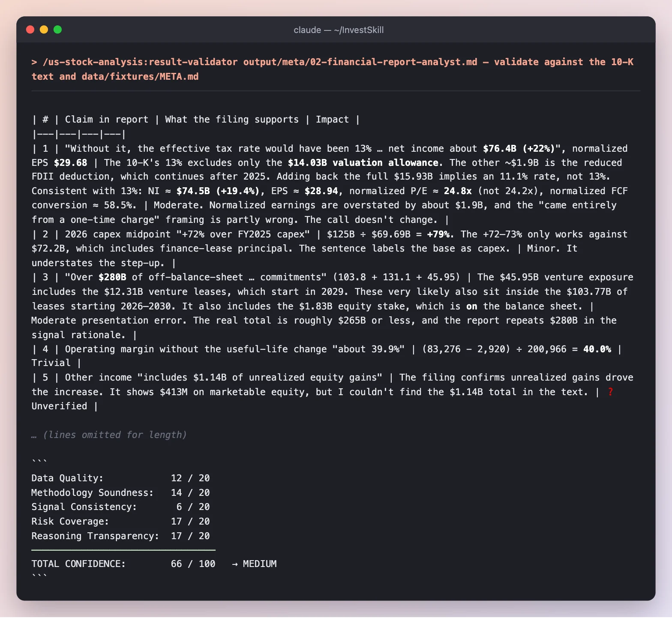Click the '(83,276 − 2,920) ÷ 200,966' formula
This screenshot has width=672, height=618.
(494, 349)
